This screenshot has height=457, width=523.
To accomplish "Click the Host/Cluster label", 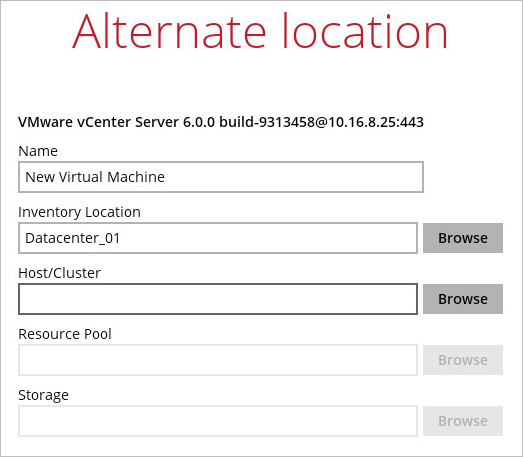I will click(59, 273).
